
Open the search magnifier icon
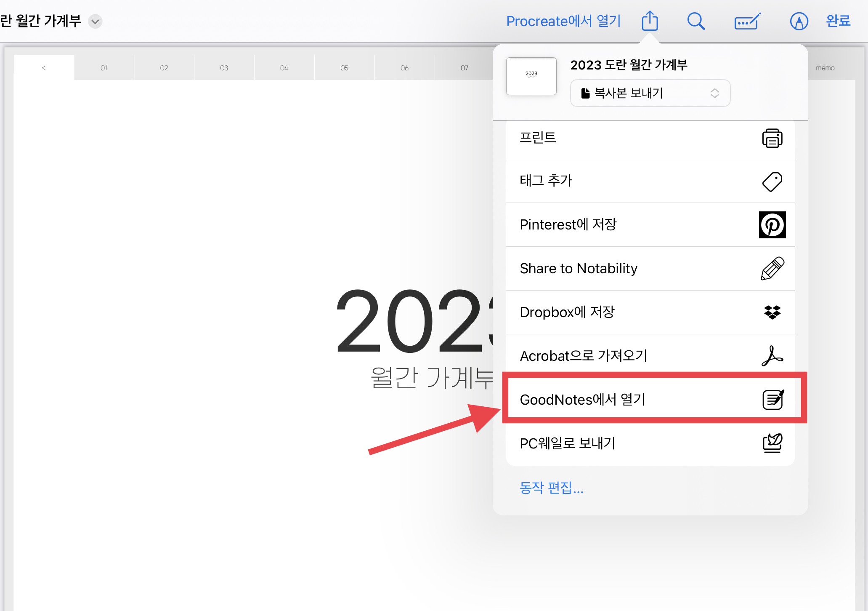[x=696, y=21]
